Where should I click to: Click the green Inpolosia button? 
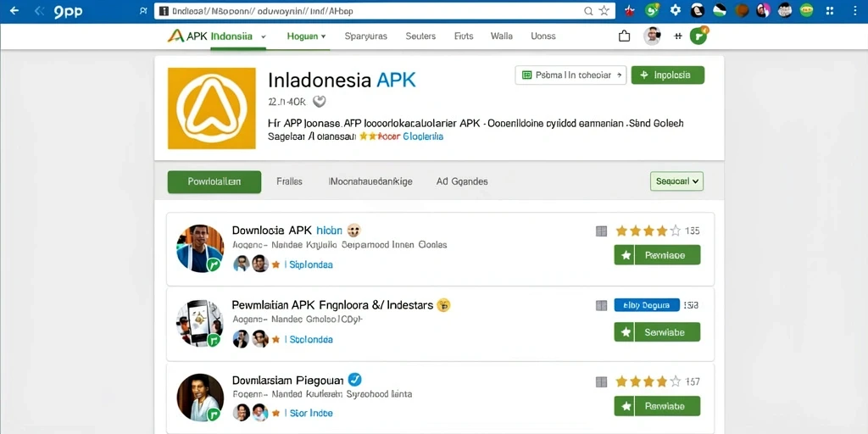668,75
